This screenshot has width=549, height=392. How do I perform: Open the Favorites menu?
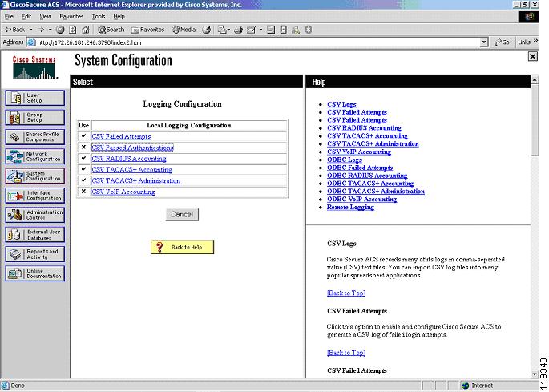coord(71,17)
